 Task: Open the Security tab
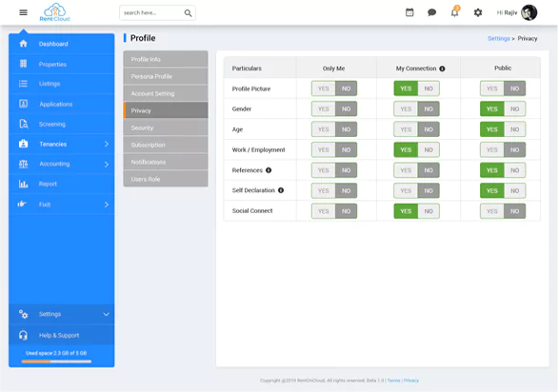pos(166,127)
